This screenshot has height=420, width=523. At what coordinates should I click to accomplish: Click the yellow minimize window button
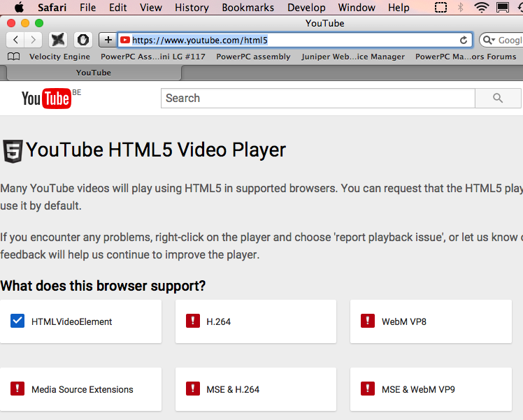[25, 23]
